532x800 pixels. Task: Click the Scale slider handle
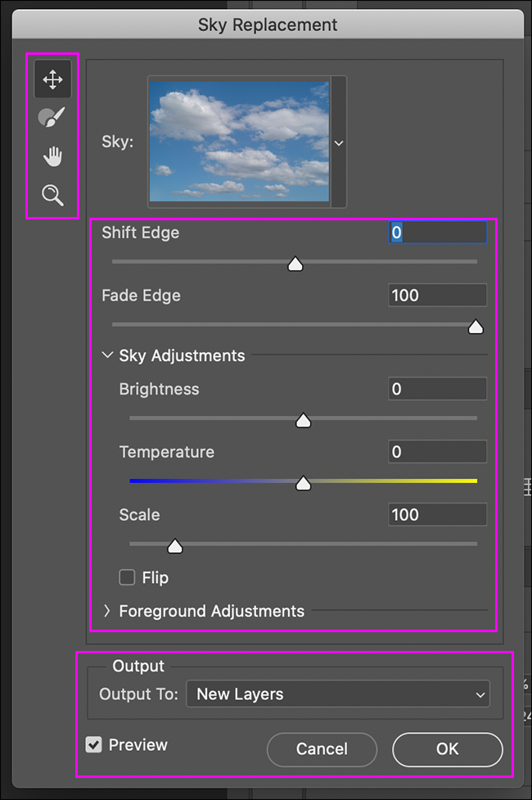click(x=174, y=546)
